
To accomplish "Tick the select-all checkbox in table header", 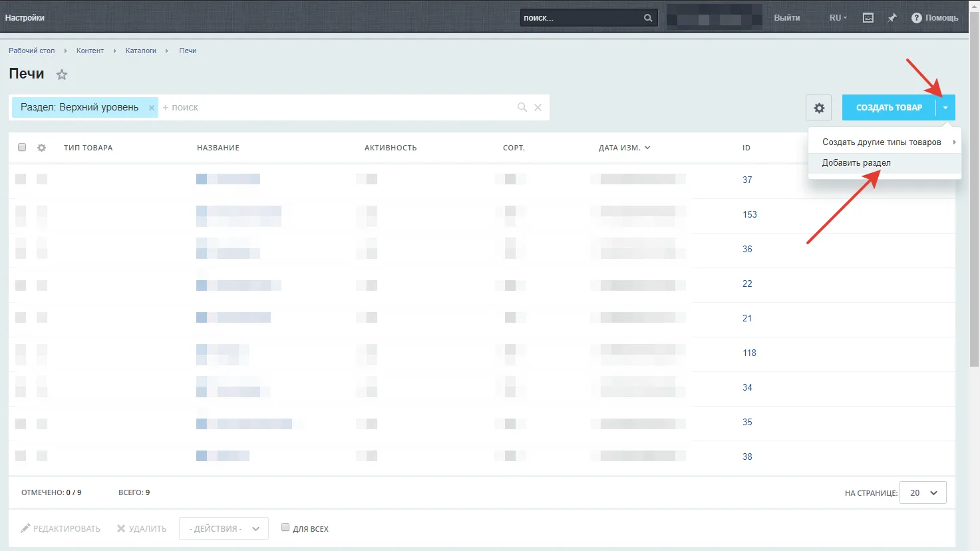I will coord(22,147).
